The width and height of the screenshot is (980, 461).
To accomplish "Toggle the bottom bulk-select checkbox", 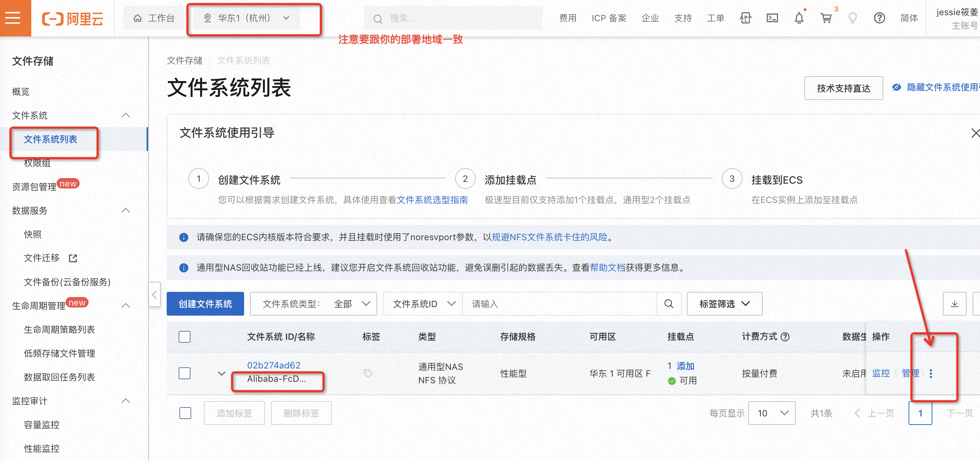I will coord(185,413).
